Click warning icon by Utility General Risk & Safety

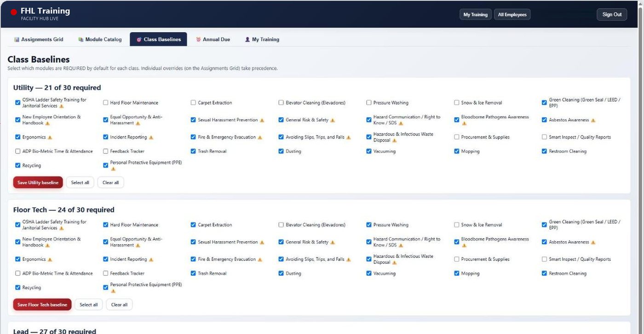333,120
